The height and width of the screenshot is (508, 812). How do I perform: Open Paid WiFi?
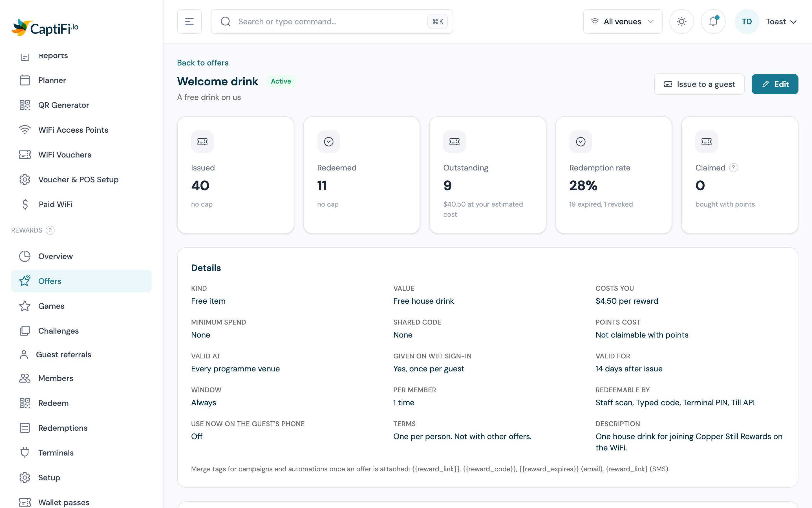(81, 204)
